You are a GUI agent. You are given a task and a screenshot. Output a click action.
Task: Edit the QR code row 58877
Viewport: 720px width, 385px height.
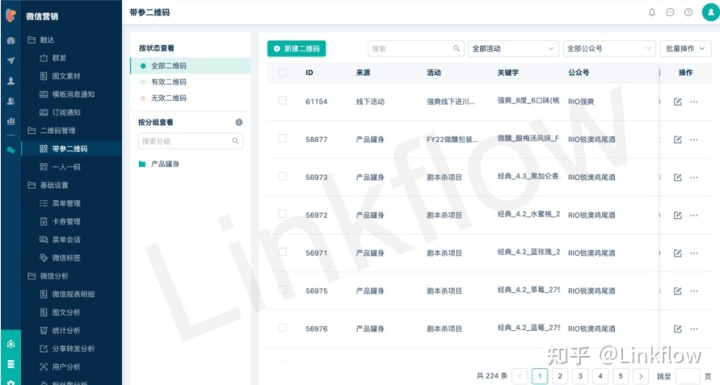pos(677,139)
